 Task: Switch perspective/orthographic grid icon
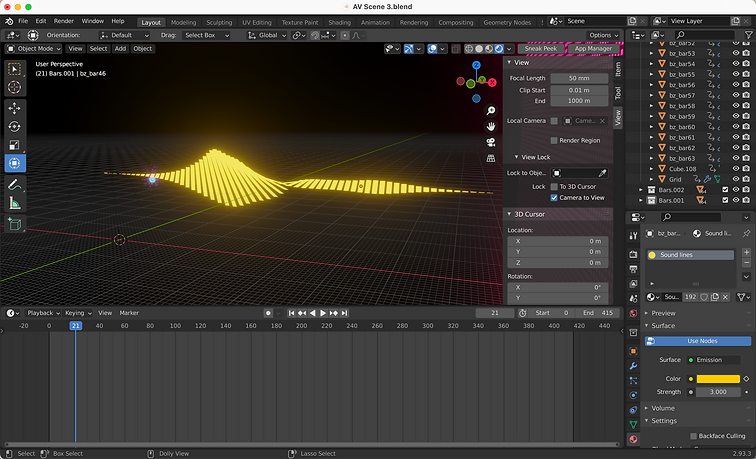[x=491, y=158]
